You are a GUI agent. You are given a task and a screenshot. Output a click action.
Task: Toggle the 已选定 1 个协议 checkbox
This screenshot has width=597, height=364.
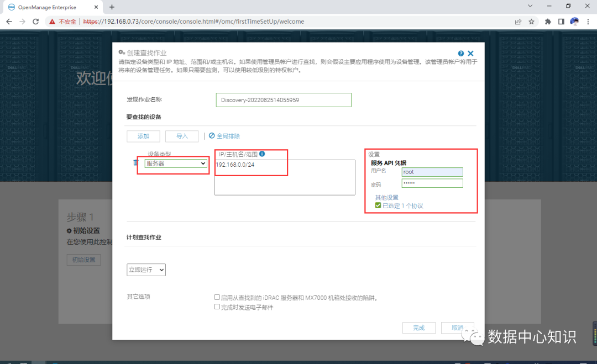(x=378, y=205)
